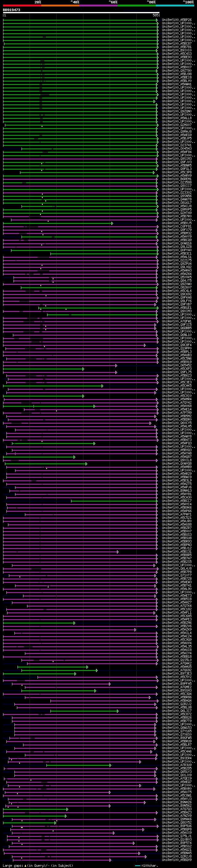Click the UniRef100_A5B3C1 entry

(176, 254)
